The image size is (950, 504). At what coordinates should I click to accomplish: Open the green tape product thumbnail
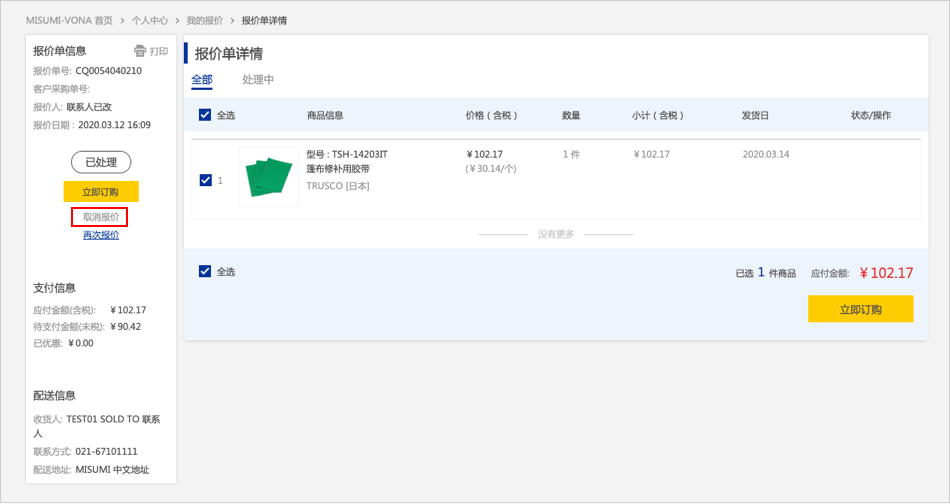(268, 177)
